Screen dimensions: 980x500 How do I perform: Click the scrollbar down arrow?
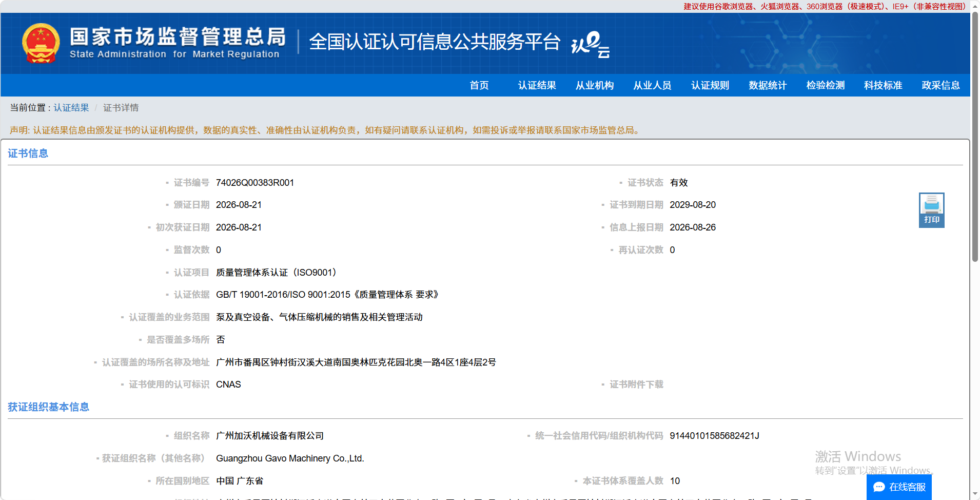[x=975, y=494]
